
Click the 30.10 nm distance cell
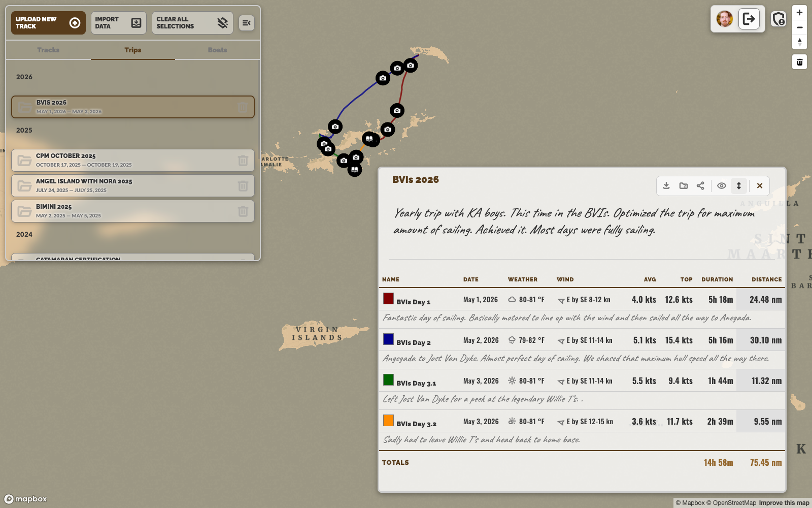click(x=761, y=340)
